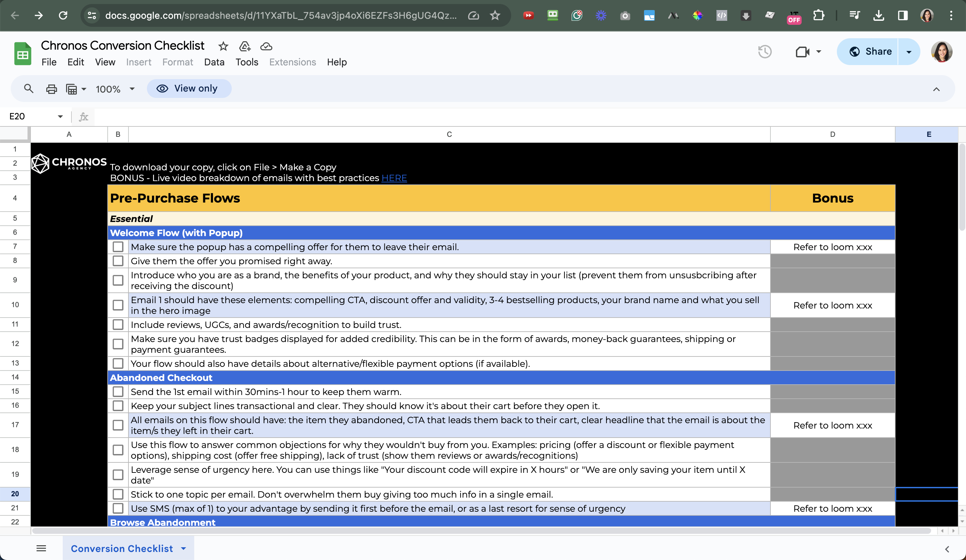Open the HERE video breakdown link
Screen dimensions: 966x560
click(394, 178)
